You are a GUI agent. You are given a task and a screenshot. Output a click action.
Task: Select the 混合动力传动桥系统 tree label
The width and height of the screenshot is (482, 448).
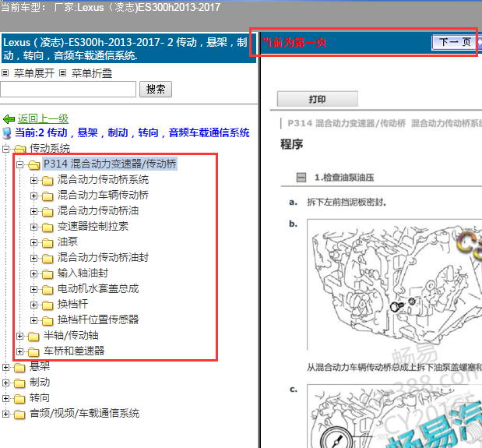pyautogui.click(x=104, y=179)
